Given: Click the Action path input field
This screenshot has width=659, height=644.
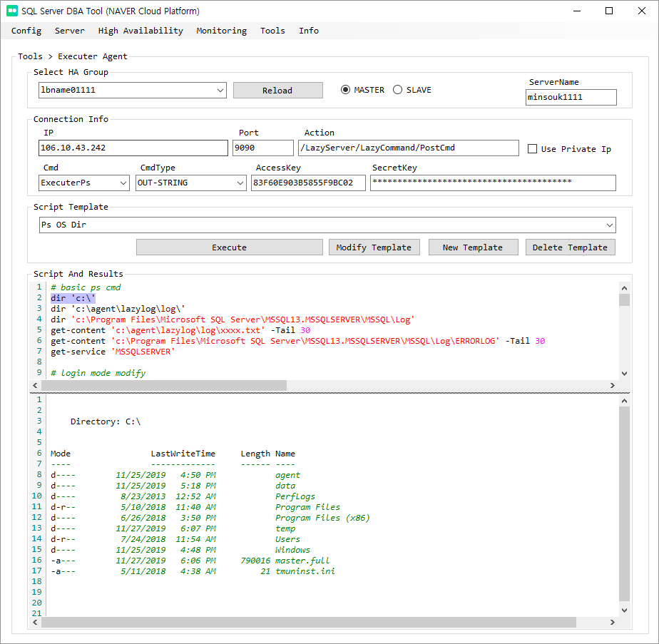Looking at the screenshot, I should coord(408,148).
